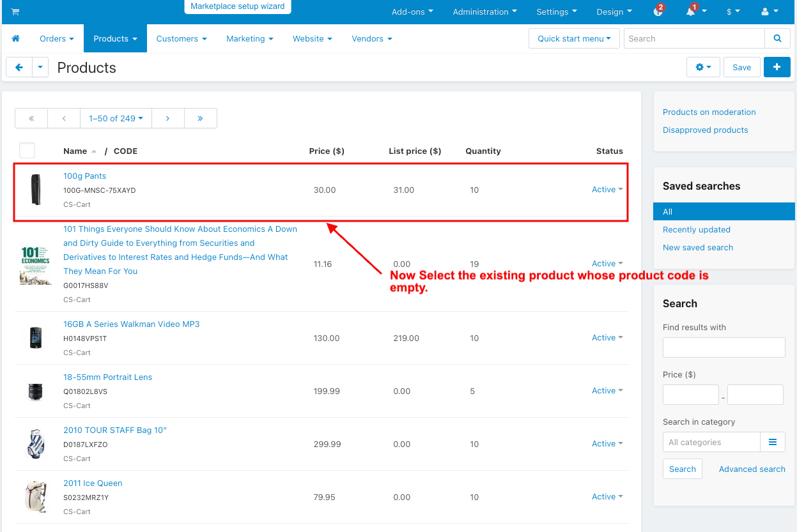Click the back arrow button
Image resolution: width=797 pixels, height=532 pixels.
pos(19,67)
